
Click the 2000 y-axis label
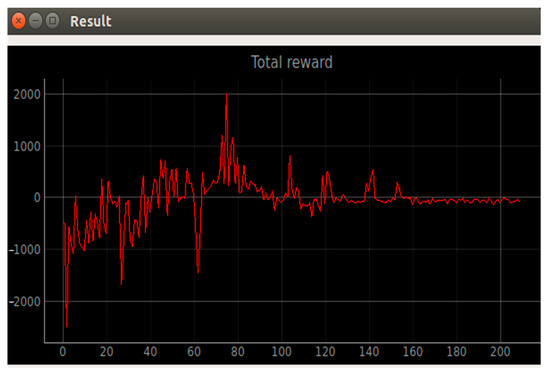coord(27,95)
